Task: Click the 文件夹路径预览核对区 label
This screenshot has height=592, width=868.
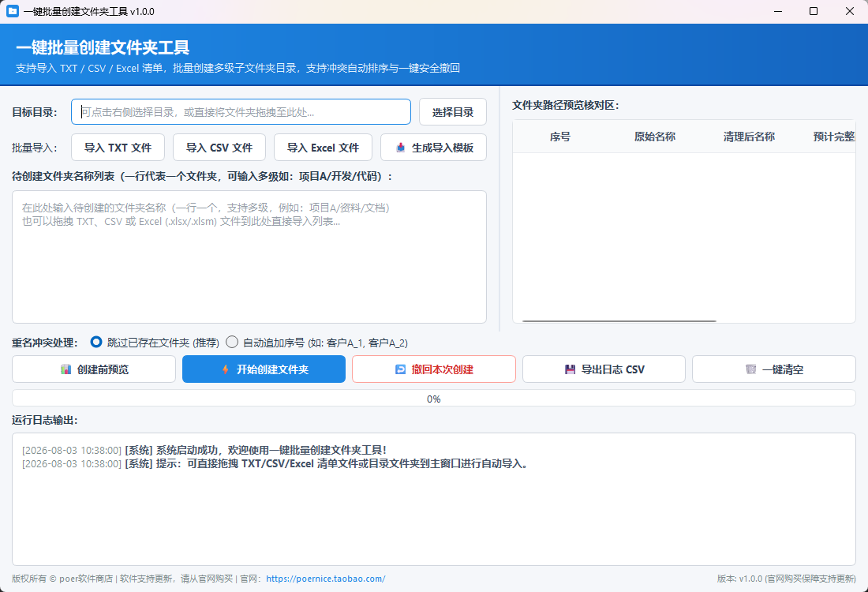Action: pos(565,105)
